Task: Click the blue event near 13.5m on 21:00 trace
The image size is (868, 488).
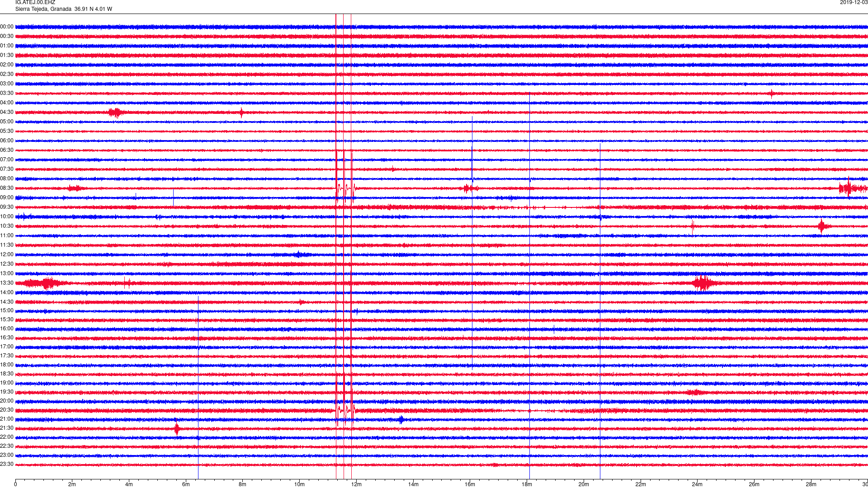Action: click(401, 420)
